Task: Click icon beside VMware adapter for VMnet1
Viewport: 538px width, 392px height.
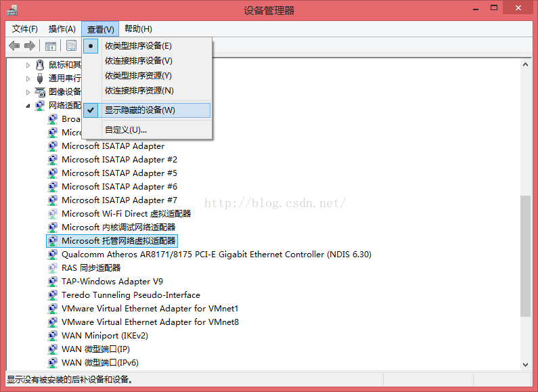Action: (53, 309)
